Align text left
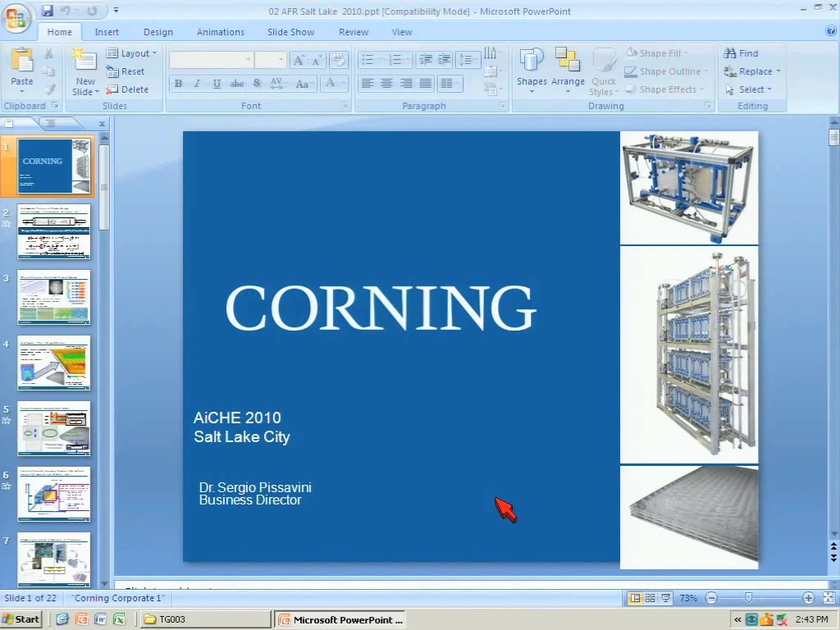 pos(367,83)
